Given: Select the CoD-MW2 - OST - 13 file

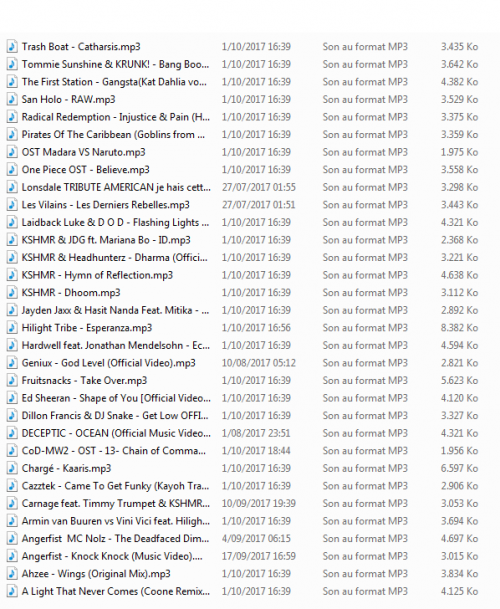Looking at the screenshot, I should (x=114, y=451).
